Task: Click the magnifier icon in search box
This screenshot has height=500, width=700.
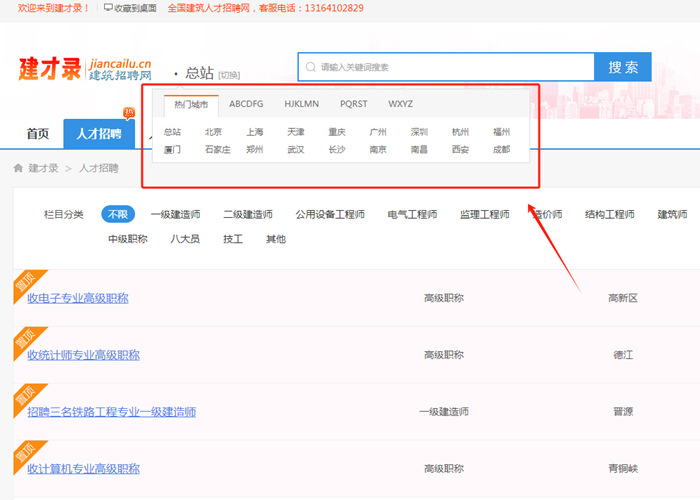Action: (x=311, y=67)
